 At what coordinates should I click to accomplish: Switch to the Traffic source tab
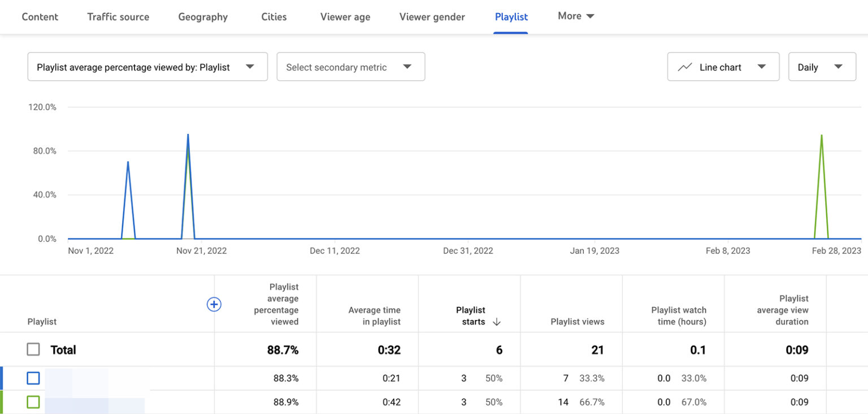pos(118,16)
